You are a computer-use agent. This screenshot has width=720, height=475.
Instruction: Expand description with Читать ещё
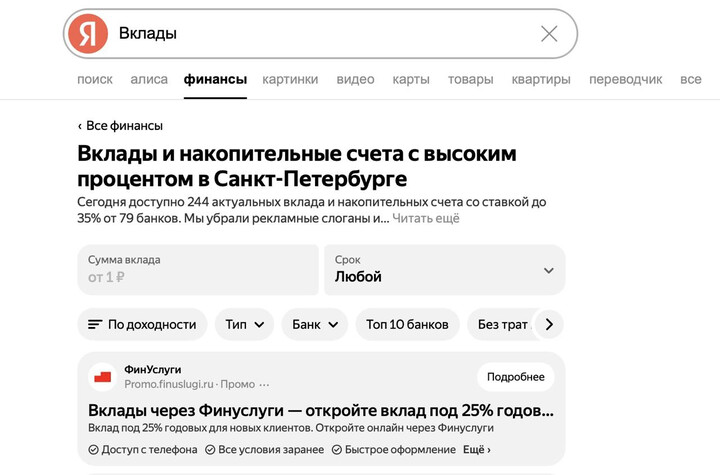click(426, 218)
